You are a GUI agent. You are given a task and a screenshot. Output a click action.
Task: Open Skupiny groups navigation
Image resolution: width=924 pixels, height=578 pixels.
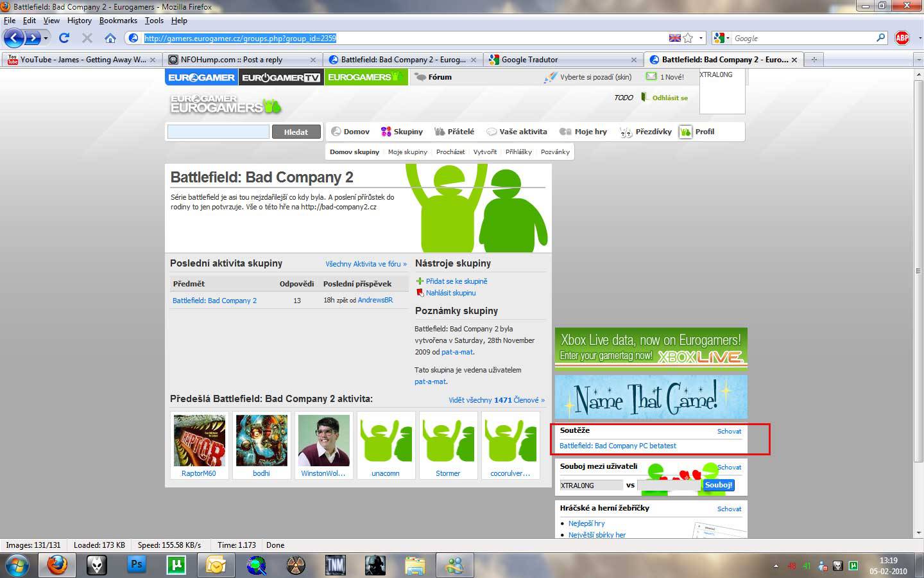click(x=402, y=132)
